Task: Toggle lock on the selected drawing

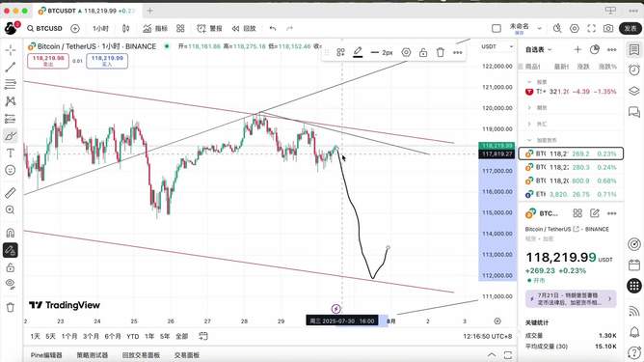Action: coord(423,53)
